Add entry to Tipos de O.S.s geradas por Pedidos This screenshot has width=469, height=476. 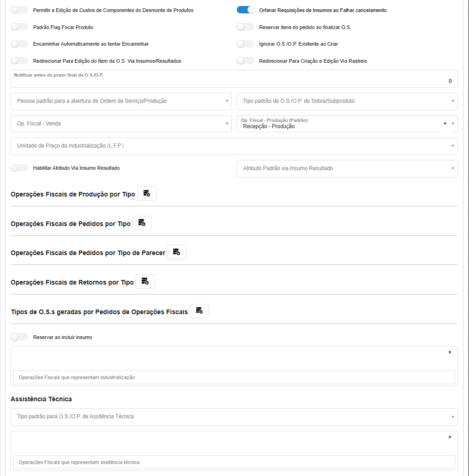[x=199, y=311]
